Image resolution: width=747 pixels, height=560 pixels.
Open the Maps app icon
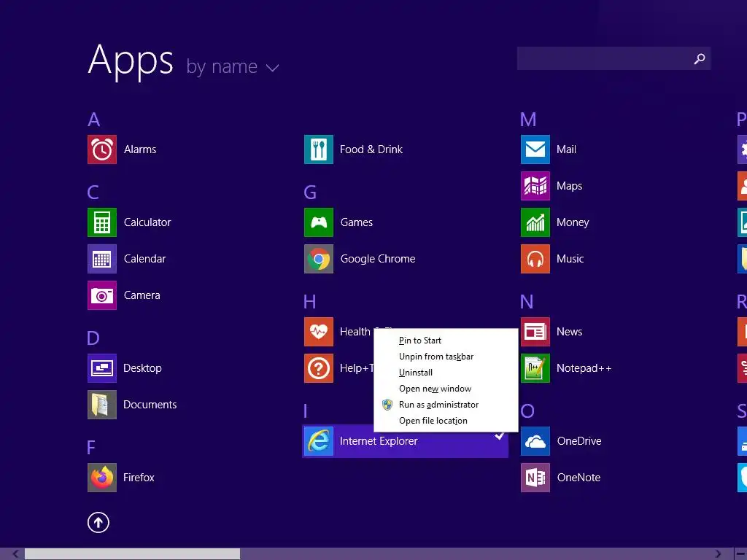[535, 186]
